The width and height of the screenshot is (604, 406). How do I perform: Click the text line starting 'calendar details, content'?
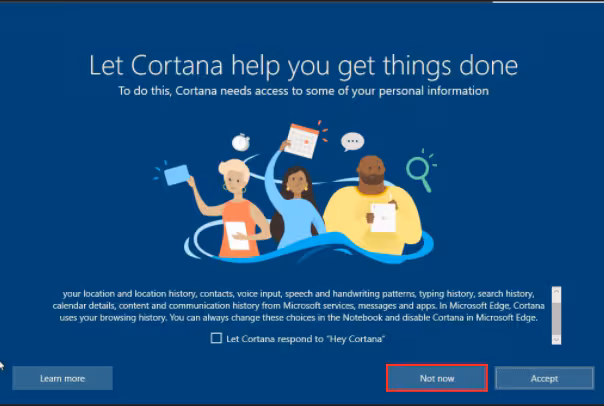(299, 305)
